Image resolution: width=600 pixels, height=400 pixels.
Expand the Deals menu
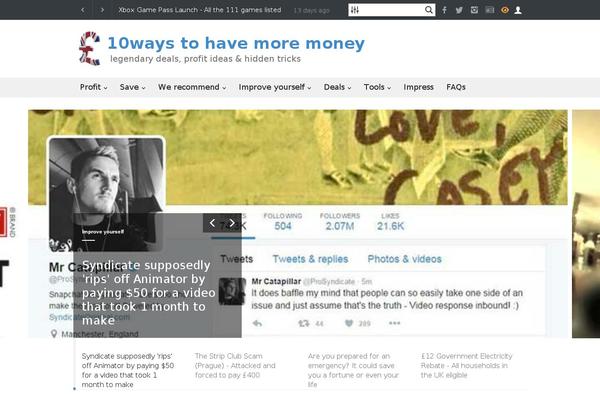[337, 87]
